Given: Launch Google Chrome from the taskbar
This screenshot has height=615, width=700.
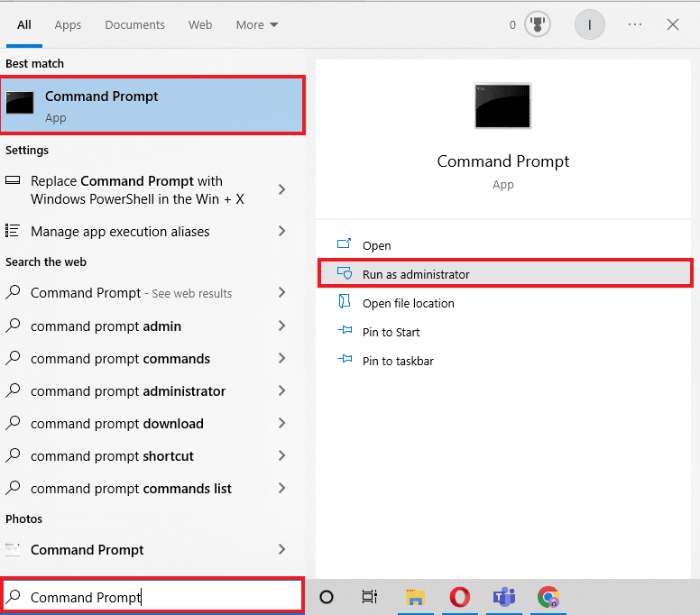Looking at the screenshot, I should click(548, 597).
